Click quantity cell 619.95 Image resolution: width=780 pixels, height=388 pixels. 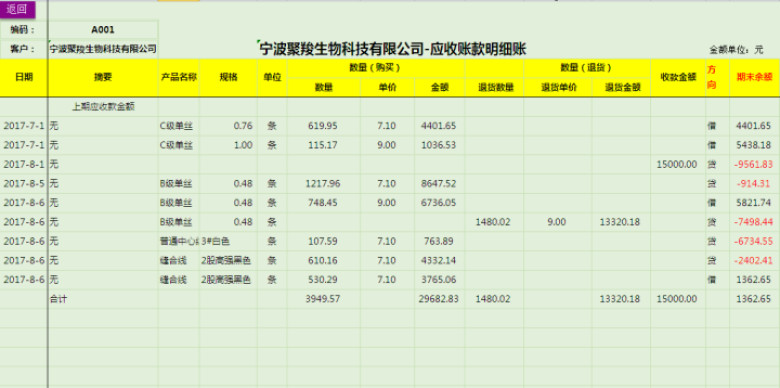click(x=323, y=126)
